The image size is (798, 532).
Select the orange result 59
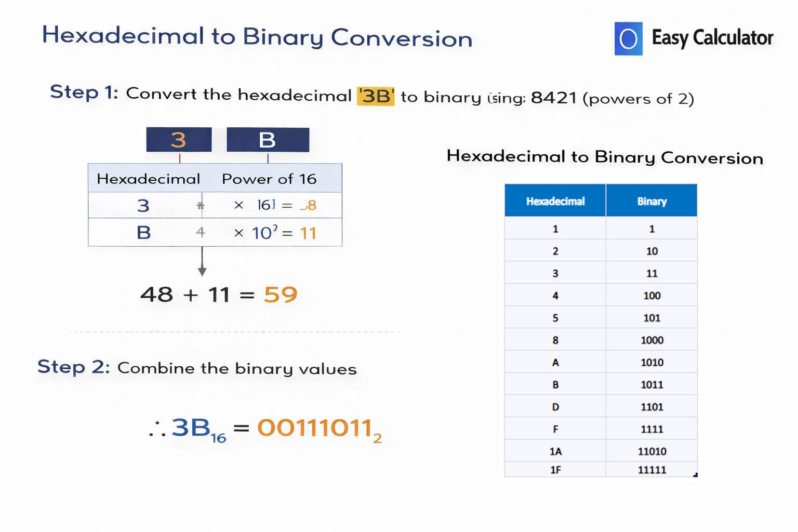coord(281,295)
